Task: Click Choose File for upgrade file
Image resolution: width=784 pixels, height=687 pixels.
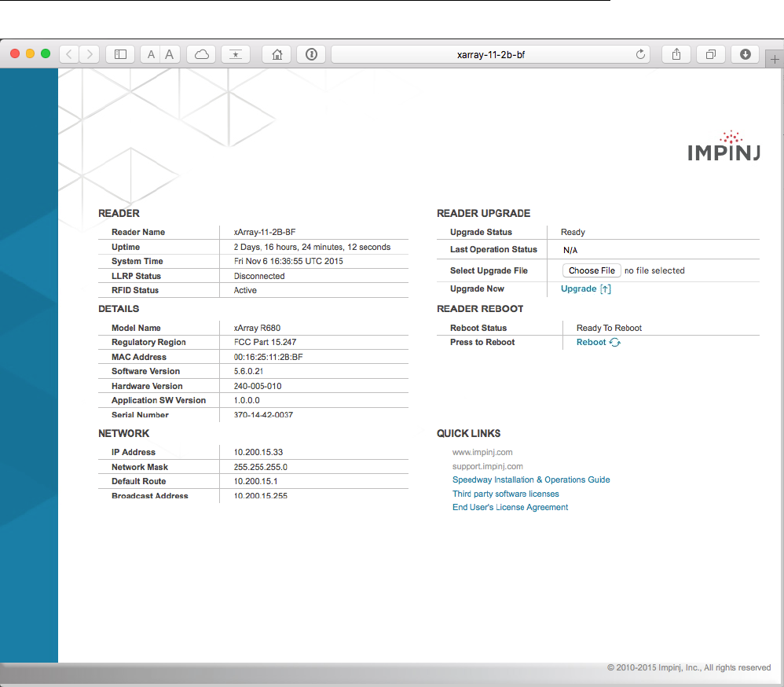Action: click(x=592, y=270)
